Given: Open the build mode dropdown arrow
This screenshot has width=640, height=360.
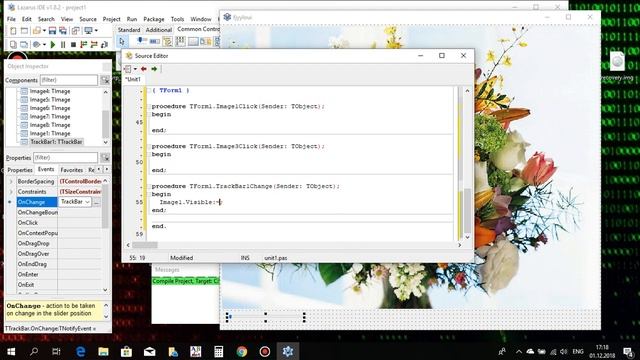Looking at the screenshot, I should coord(44,44).
